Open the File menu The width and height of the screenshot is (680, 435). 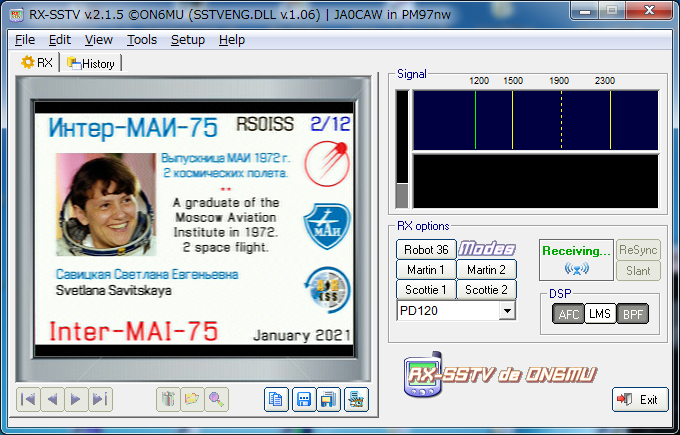coord(25,40)
